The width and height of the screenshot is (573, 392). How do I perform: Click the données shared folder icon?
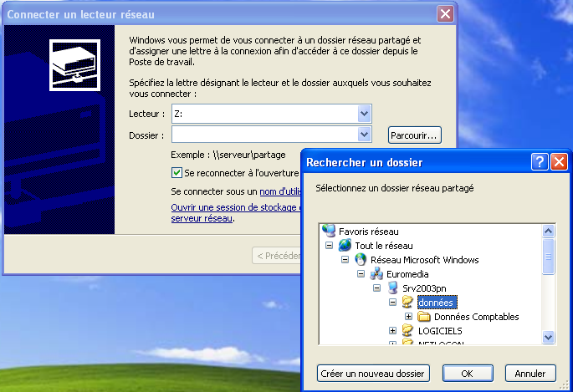coord(407,303)
